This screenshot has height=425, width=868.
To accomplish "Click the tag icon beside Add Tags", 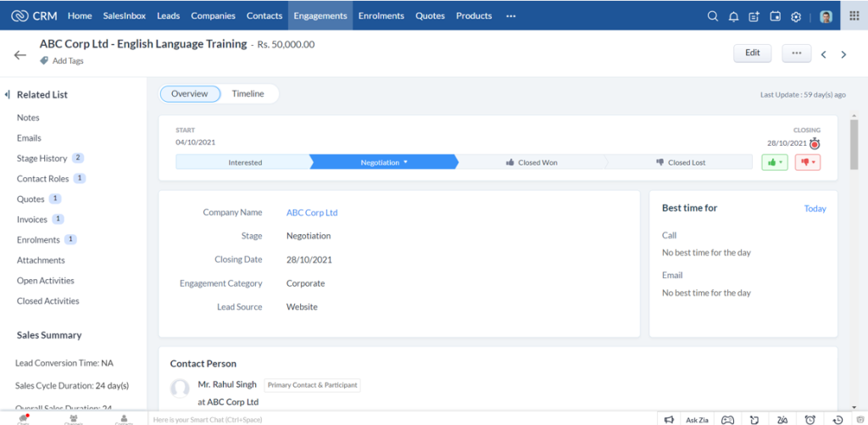I will pyautogui.click(x=44, y=60).
